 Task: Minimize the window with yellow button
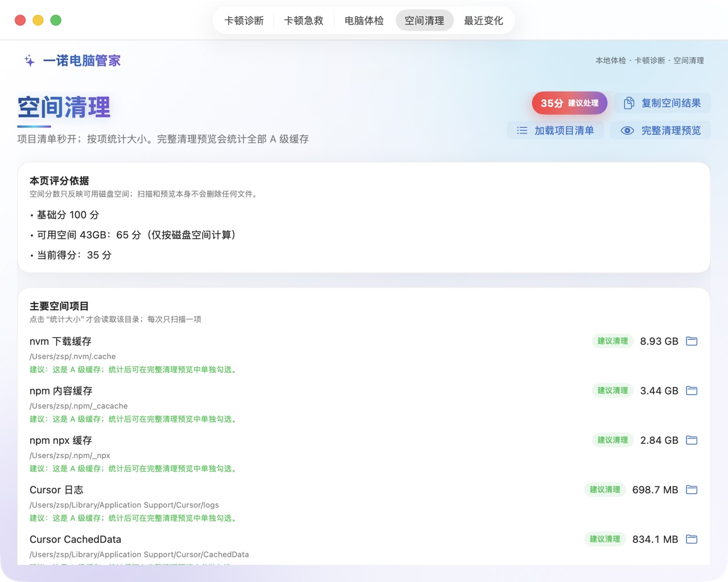click(38, 20)
